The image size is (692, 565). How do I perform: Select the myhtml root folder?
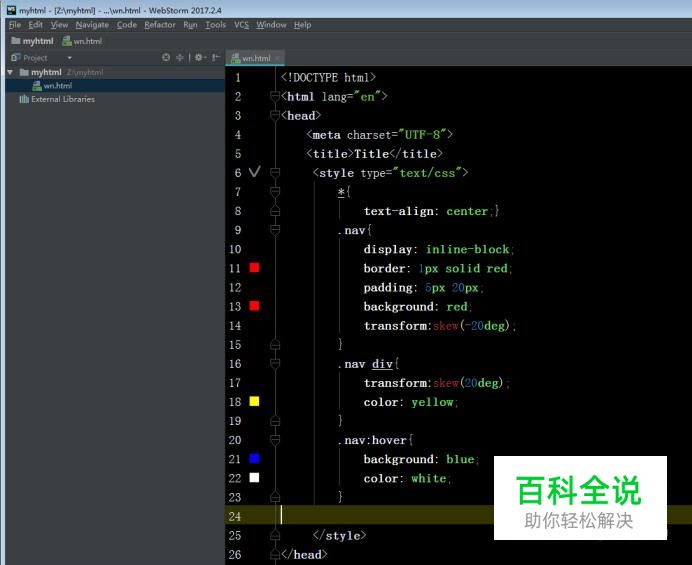[x=46, y=72]
